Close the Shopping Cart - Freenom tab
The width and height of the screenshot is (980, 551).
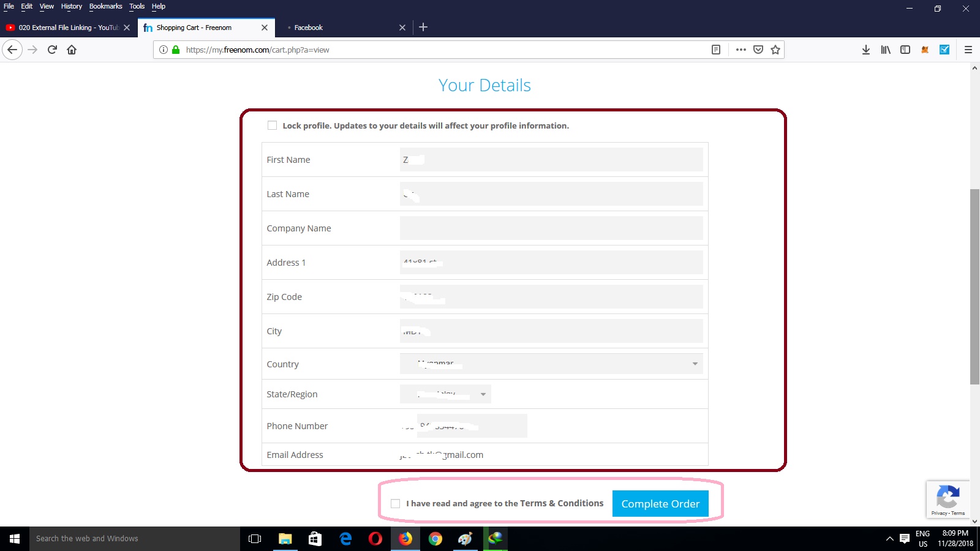click(265, 28)
